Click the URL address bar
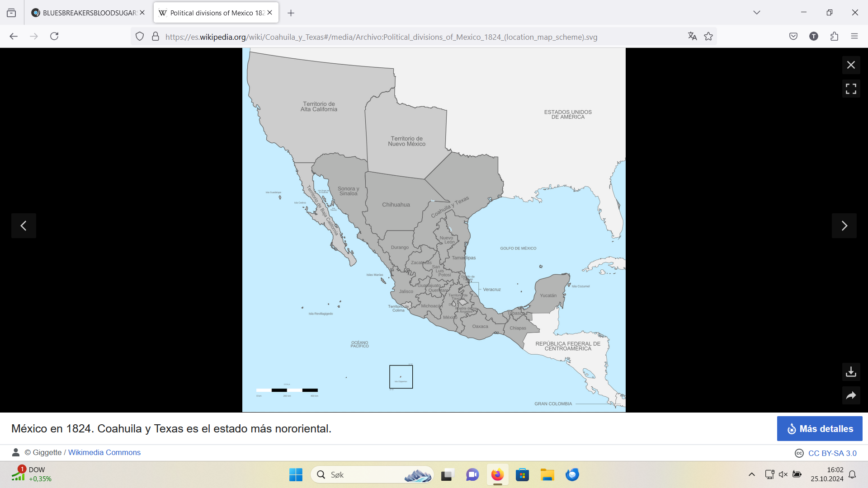The width and height of the screenshot is (868, 488). pyautogui.click(x=407, y=37)
